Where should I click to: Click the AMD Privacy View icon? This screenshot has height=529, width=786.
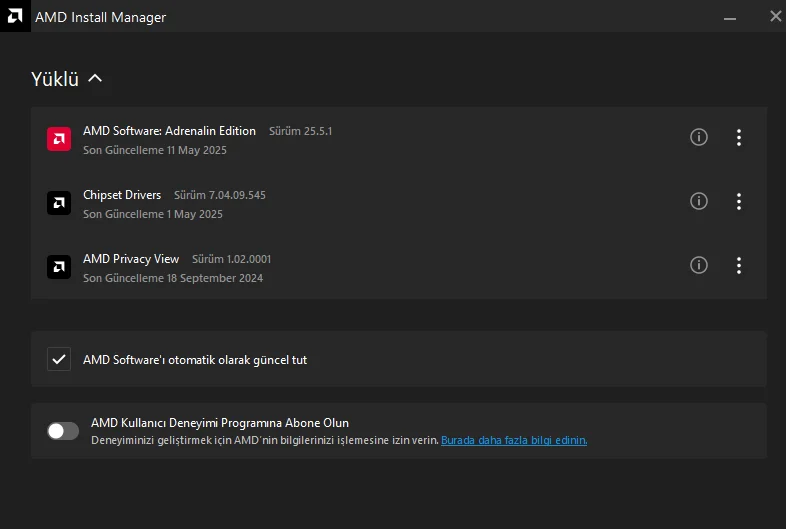[59, 267]
